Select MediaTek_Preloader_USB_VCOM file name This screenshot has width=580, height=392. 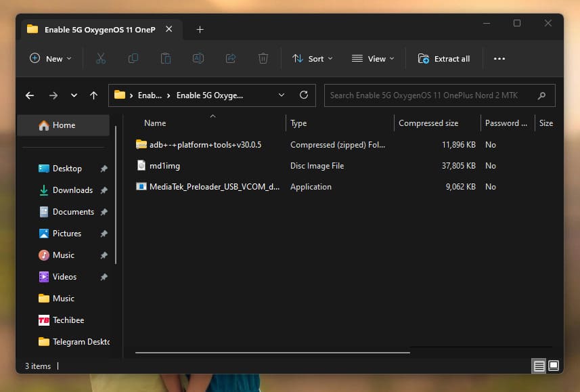click(215, 187)
